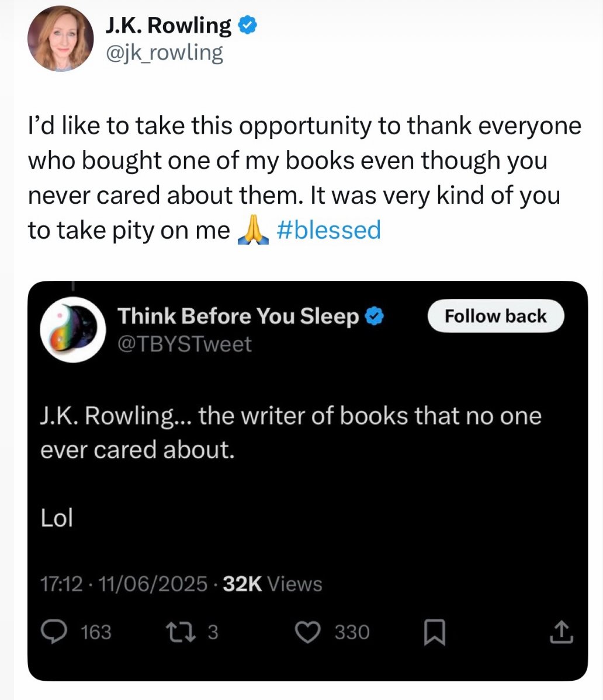Viewport: 603px width, 700px height.
Task: Click the praying hands emoji
Action: point(251,230)
